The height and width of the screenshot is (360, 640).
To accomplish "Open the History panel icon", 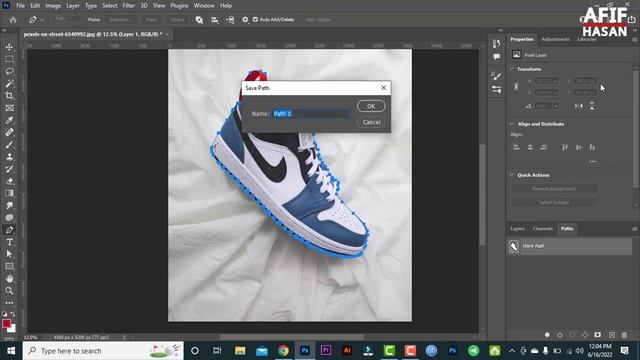I will (x=496, y=44).
